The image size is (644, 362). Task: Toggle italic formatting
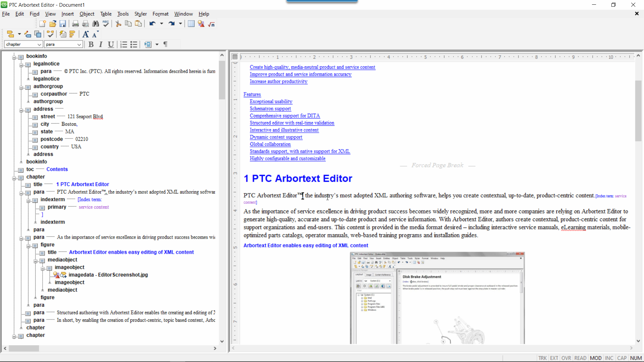pos(101,44)
